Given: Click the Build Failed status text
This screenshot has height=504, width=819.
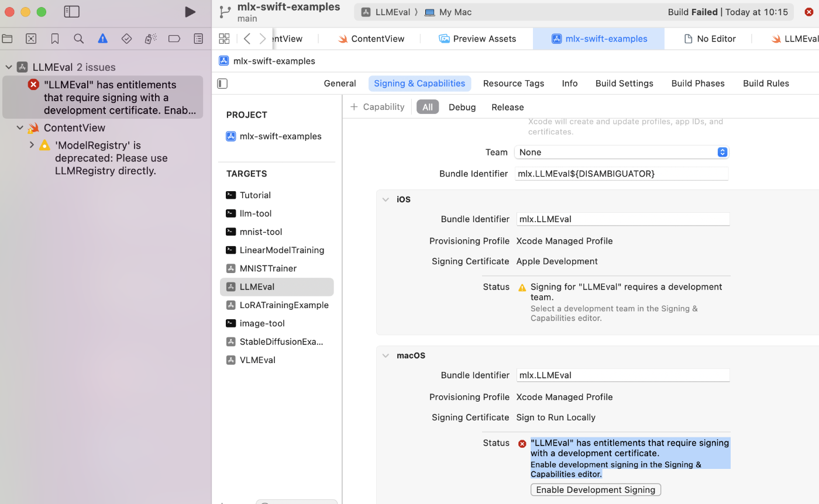Looking at the screenshot, I should tap(693, 12).
